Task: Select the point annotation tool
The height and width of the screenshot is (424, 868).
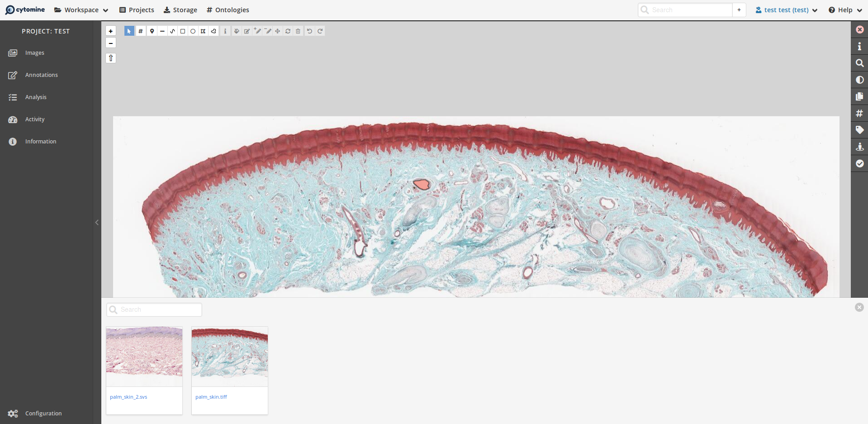Action: 152,31
